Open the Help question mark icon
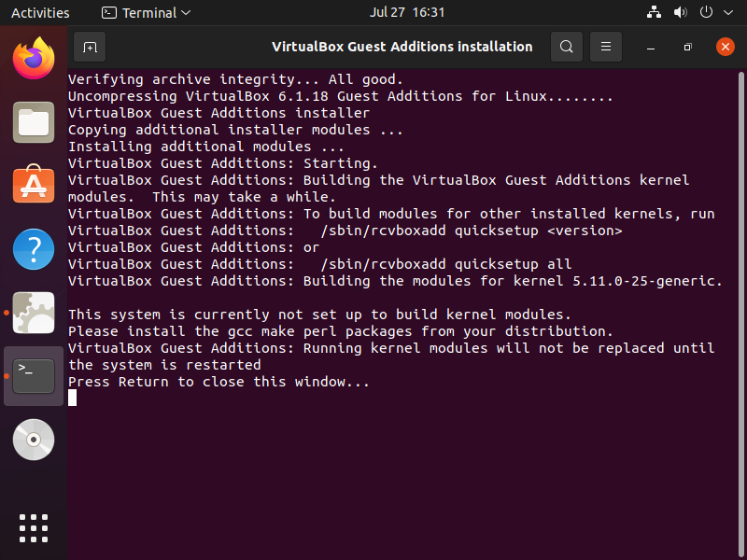This screenshot has height=560, width=747. [x=34, y=248]
